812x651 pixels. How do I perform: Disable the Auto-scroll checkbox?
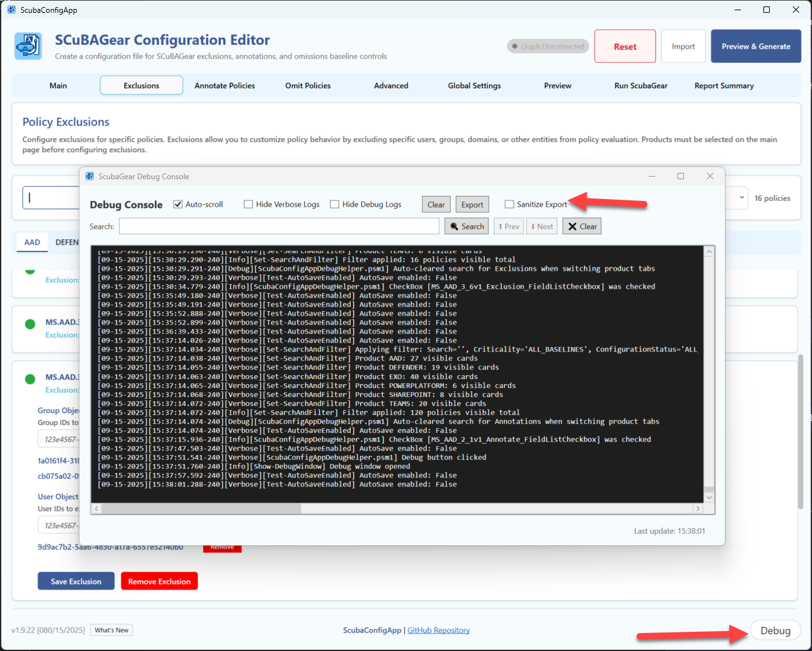click(178, 204)
